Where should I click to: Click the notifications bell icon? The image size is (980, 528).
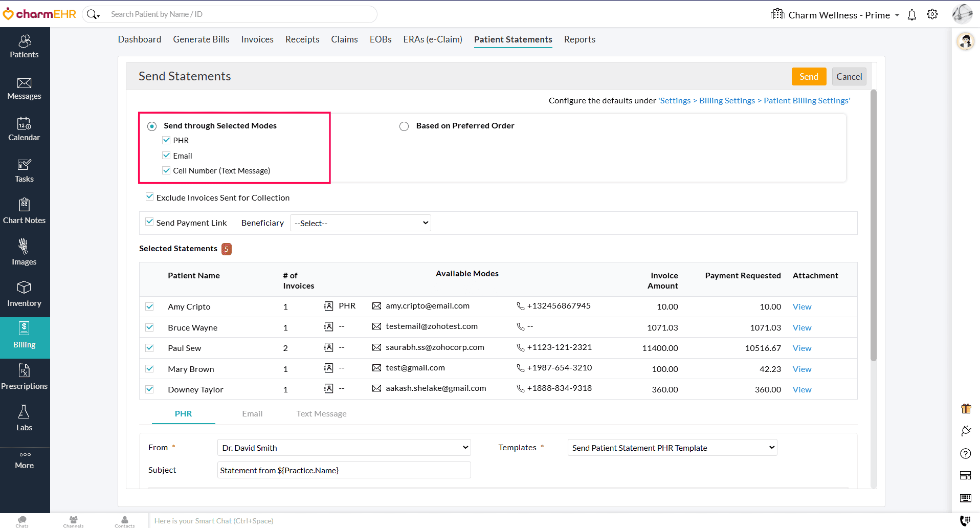[911, 15]
